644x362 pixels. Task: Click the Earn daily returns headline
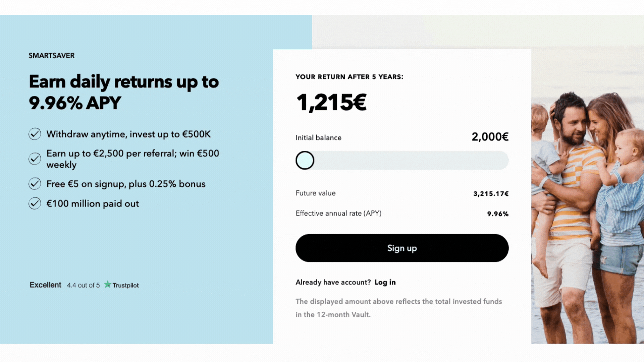click(x=124, y=92)
